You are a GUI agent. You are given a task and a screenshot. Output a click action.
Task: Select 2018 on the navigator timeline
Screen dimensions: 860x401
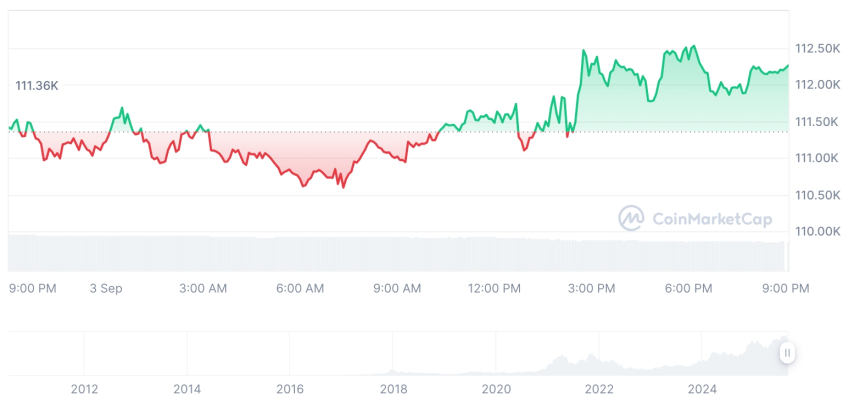pos(393,388)
